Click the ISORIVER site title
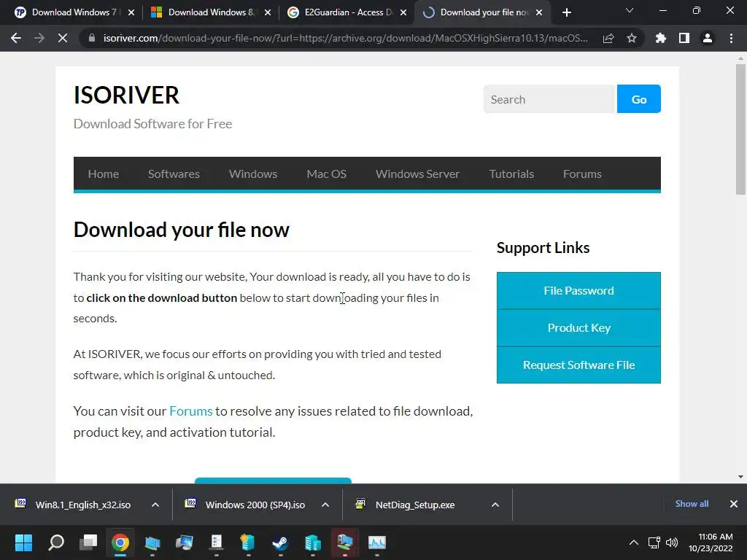Screen dimensions: 747x560 (126, 96)
